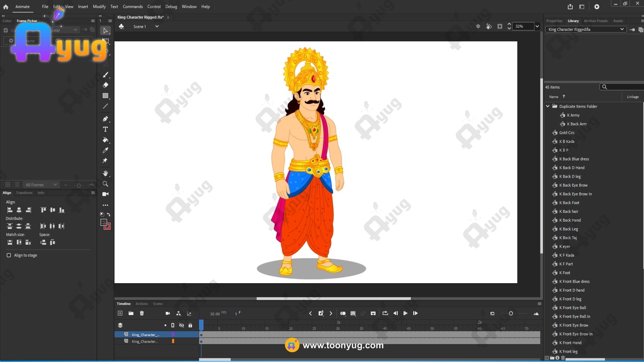Open the Modify menu
This screenshot has width=644, height=362.
pyautogui.click(x=99, y=6)
